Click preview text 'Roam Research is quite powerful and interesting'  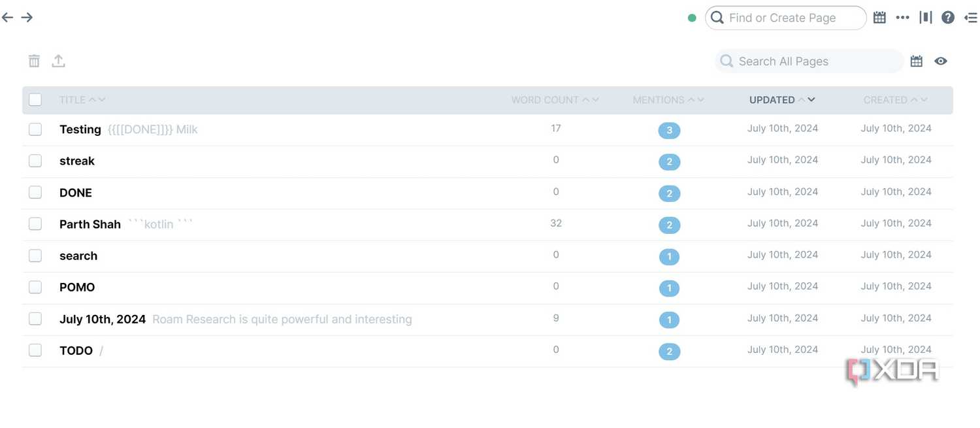(x=282, y=320)
